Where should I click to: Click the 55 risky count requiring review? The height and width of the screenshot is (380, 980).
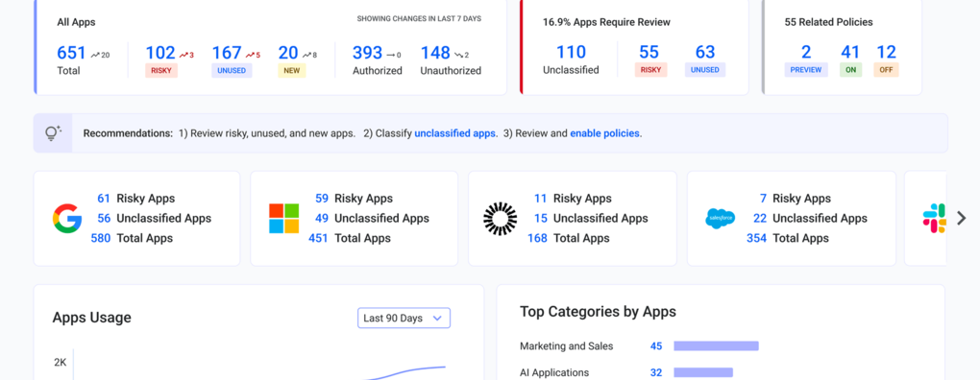coord(649,52)
